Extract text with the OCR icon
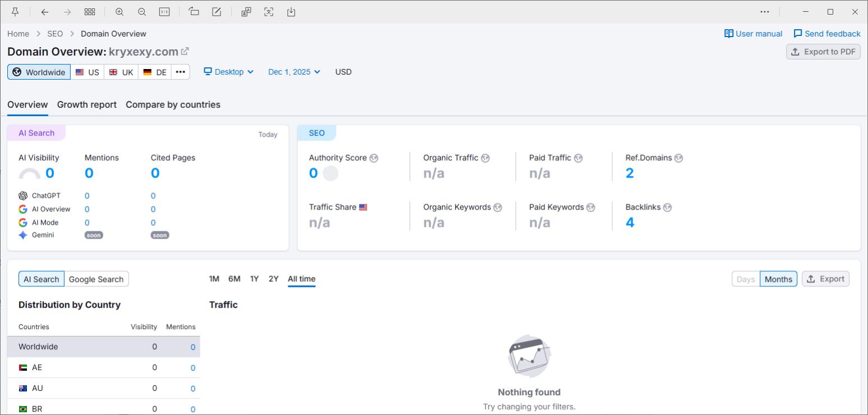This screenshot has height=415, width=868. click(269, 12)
